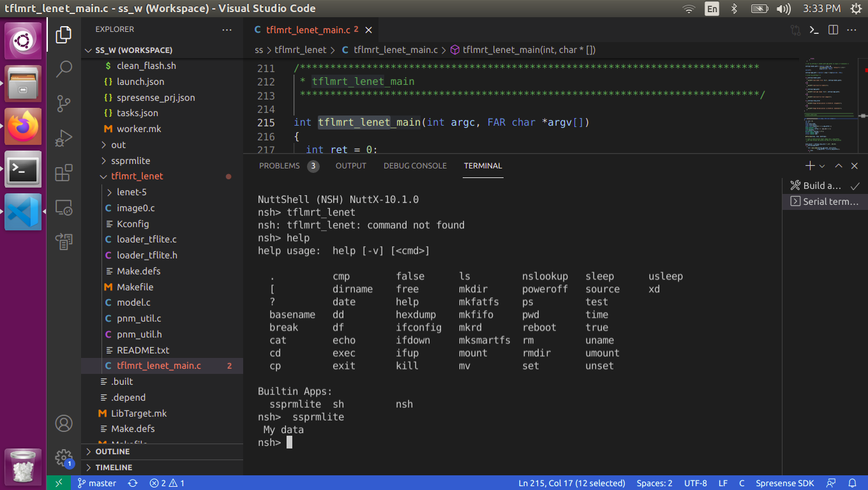Synchronize changes from status bar
Image resolution: width=868 pixels, height=490 pixels.
pos(133,483)
